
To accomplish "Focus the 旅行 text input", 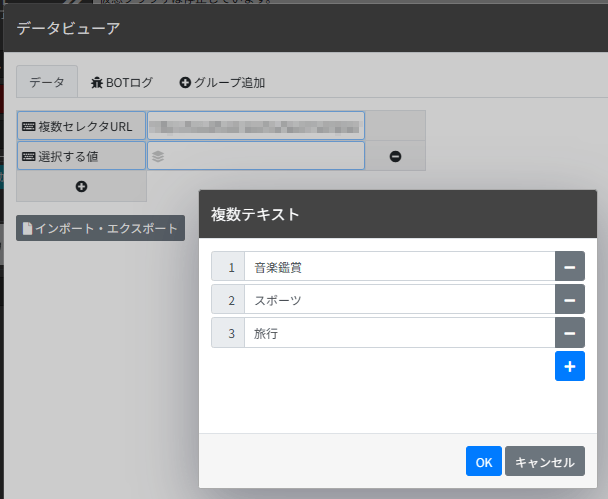I will pos(399,333).
